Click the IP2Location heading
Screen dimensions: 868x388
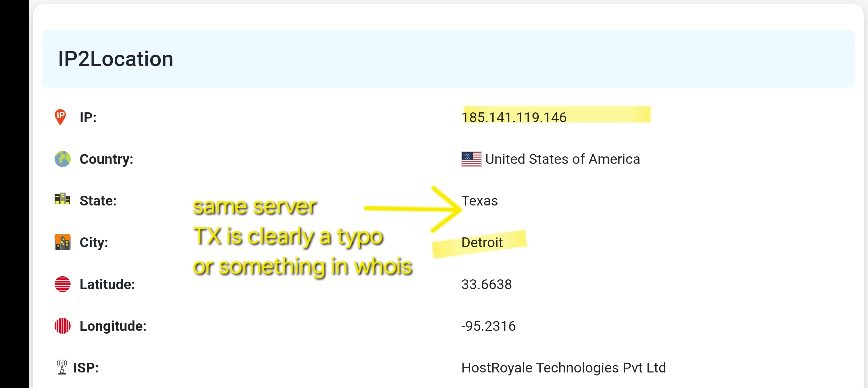coord(116,59)
